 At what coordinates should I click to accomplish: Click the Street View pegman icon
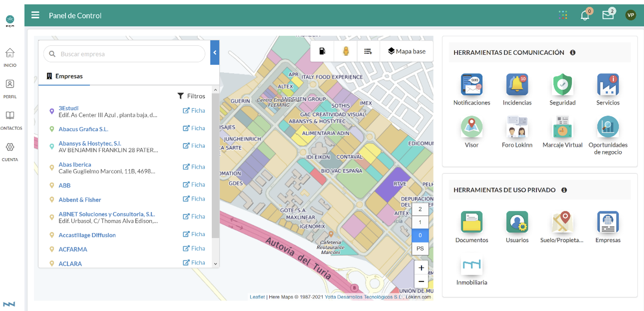click(x=346, y=51)
